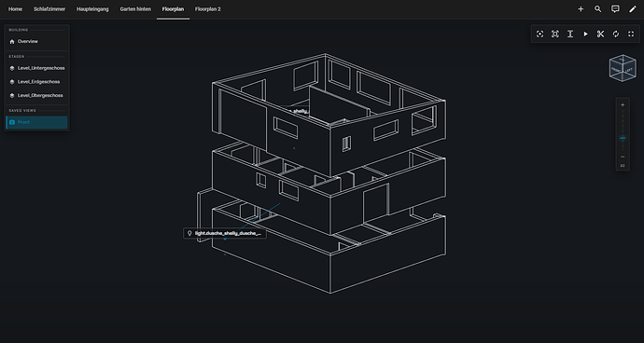Image resolution: width=644 pixels, height=343 pixels.
Task: Click the blue zoom slider handle
Action: click(623, 138)
